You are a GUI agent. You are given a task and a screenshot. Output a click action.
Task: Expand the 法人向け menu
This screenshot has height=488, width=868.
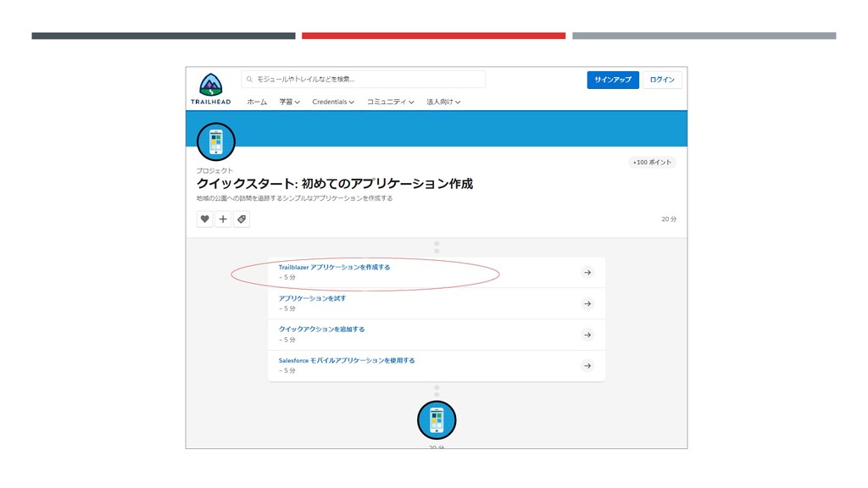tap(443, 102)
